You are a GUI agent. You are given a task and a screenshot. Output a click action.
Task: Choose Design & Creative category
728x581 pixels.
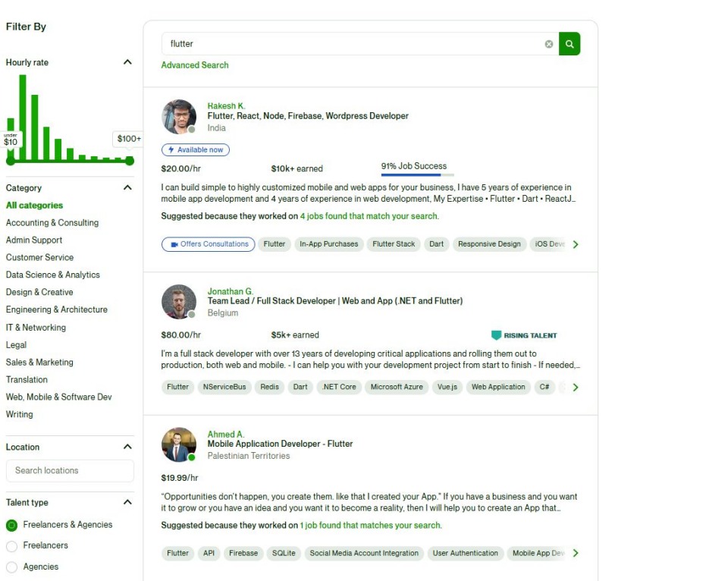tap(39, 292)
